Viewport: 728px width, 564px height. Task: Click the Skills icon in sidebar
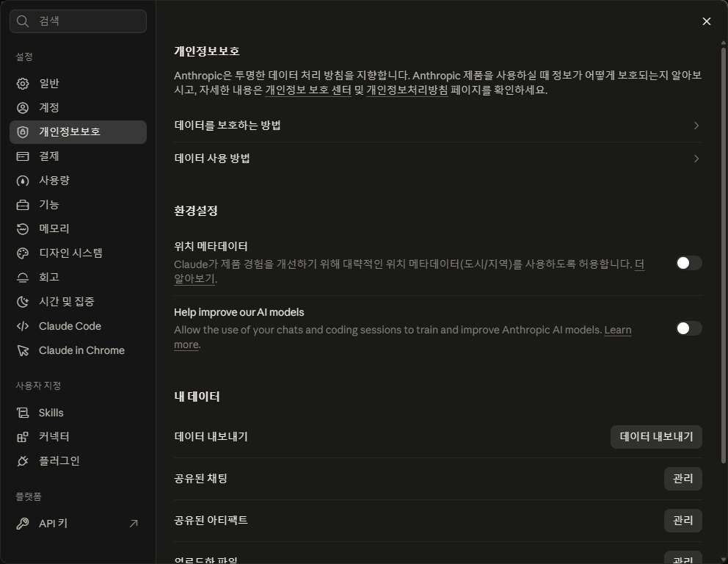(x=23, y=413)
